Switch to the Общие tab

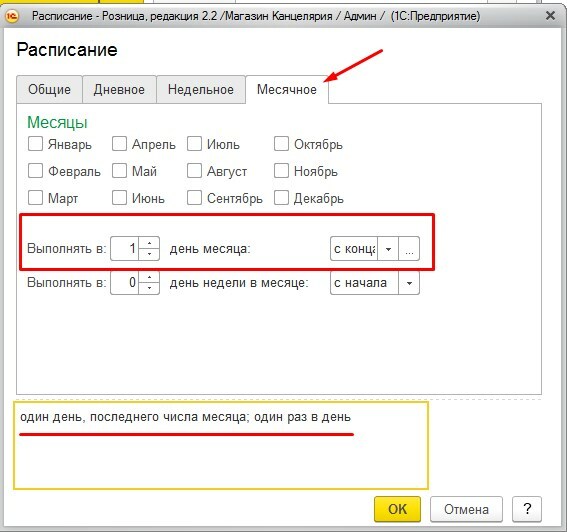(x=50, y=89)
